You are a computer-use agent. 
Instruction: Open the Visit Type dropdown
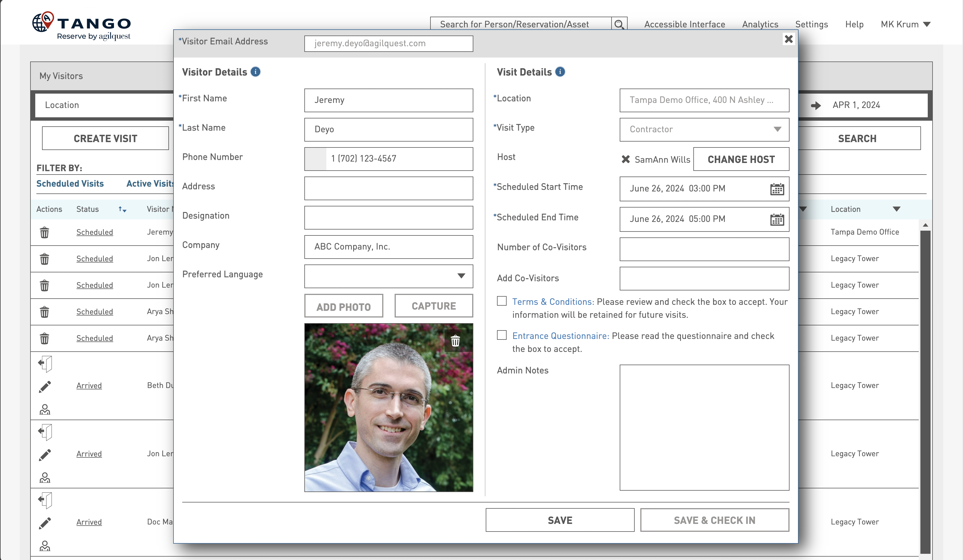click(777, 129)
